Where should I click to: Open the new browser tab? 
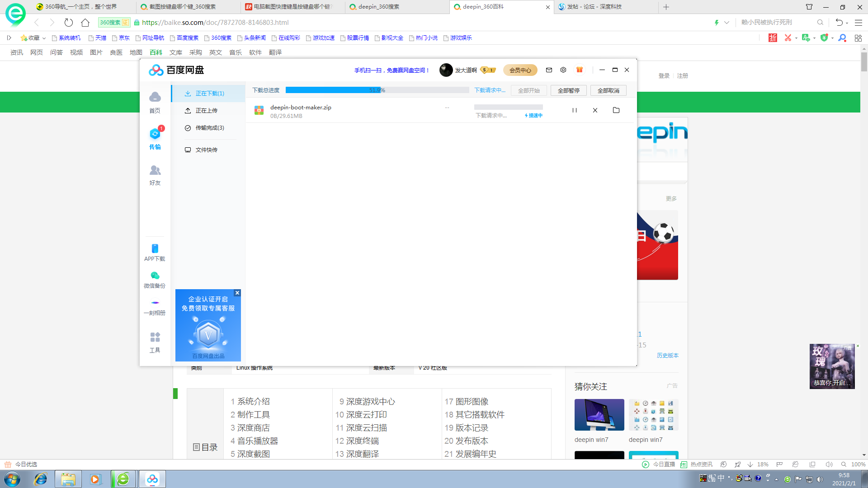pos(666,7)
